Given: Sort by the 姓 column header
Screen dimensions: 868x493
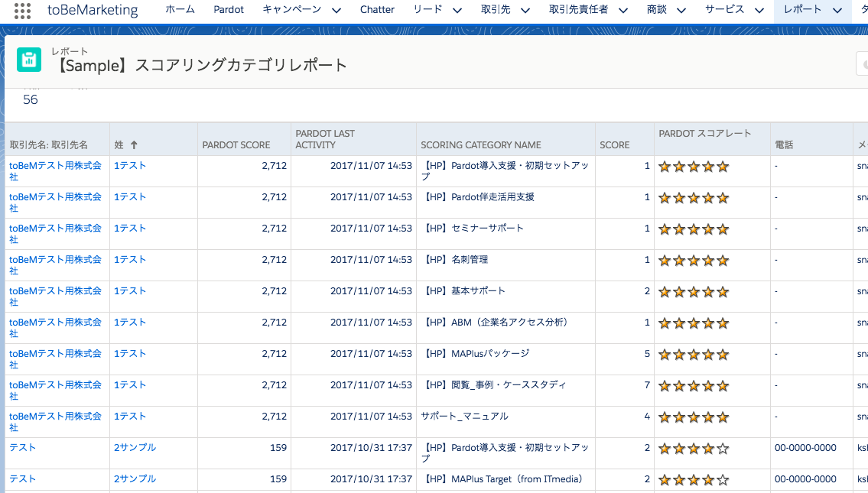Looking at the screenshot, I should click(x=119, y=145).
